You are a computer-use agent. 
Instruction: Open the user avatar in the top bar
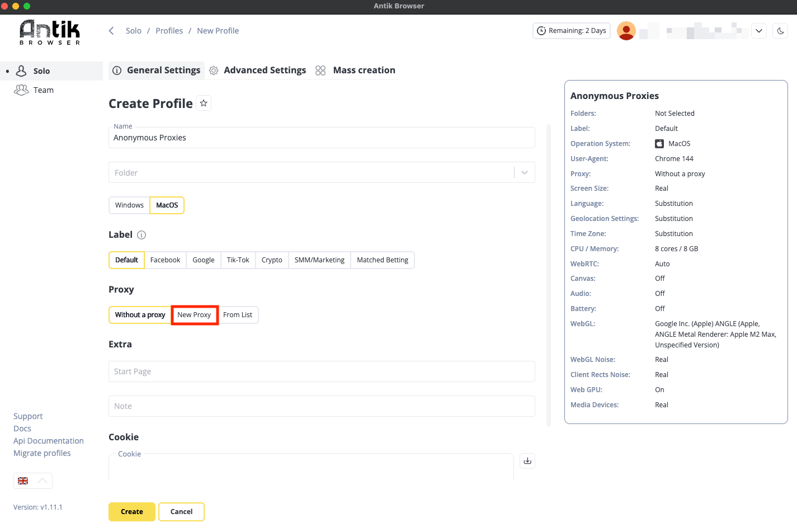point(626,31)
